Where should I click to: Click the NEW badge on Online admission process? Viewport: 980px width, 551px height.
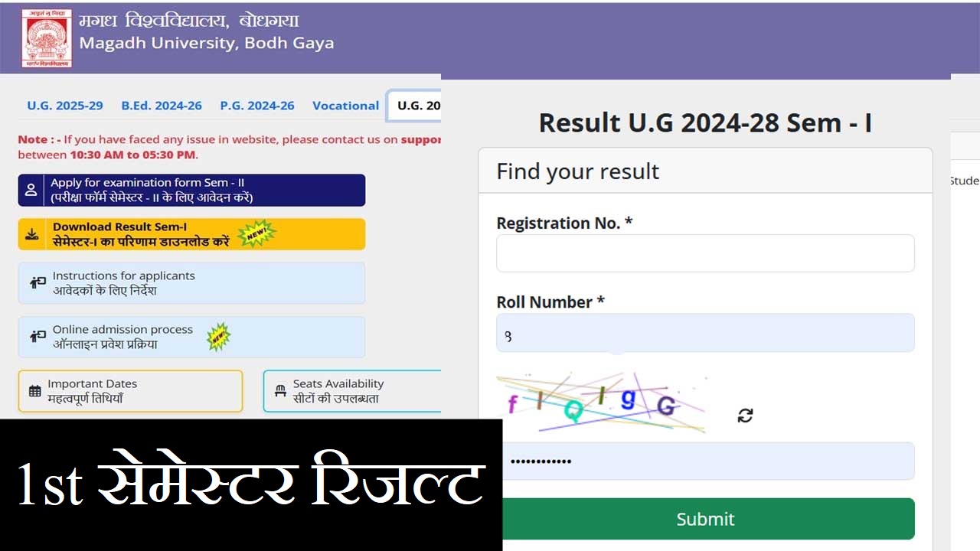pos(219,337)
